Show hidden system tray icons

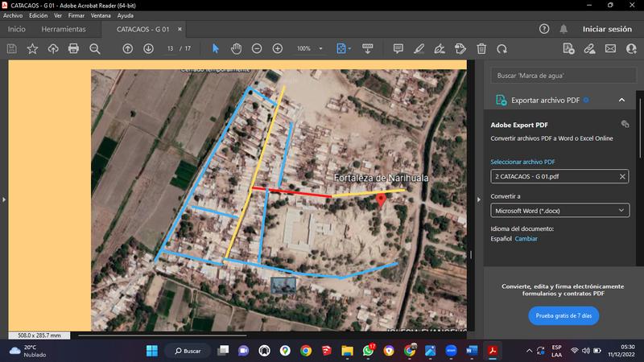pyautogui.click(x=529, y=351)
